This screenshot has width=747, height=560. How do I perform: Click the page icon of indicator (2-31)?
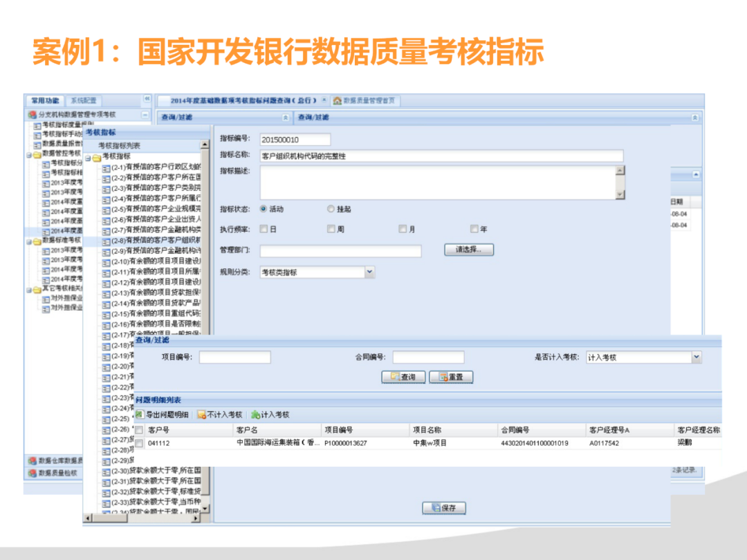pyautogui.click(x=107, y=482)
